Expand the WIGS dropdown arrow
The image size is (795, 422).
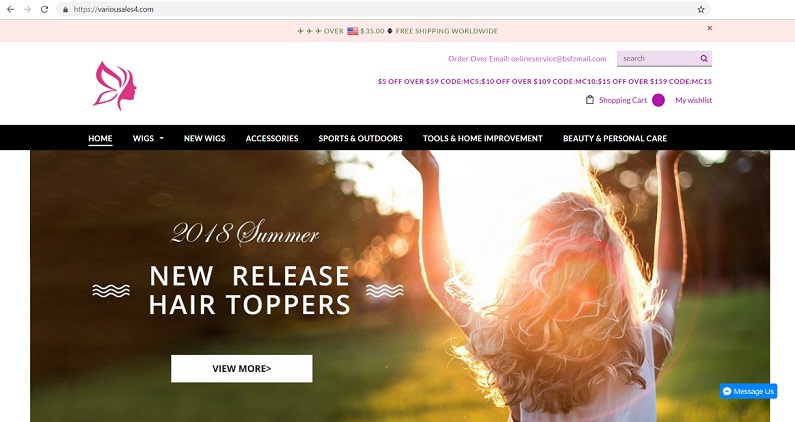(x=162, y=138)
